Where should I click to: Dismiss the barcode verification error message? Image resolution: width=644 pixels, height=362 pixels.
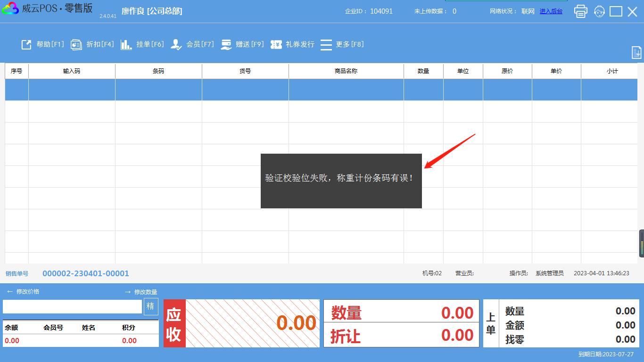341,181
